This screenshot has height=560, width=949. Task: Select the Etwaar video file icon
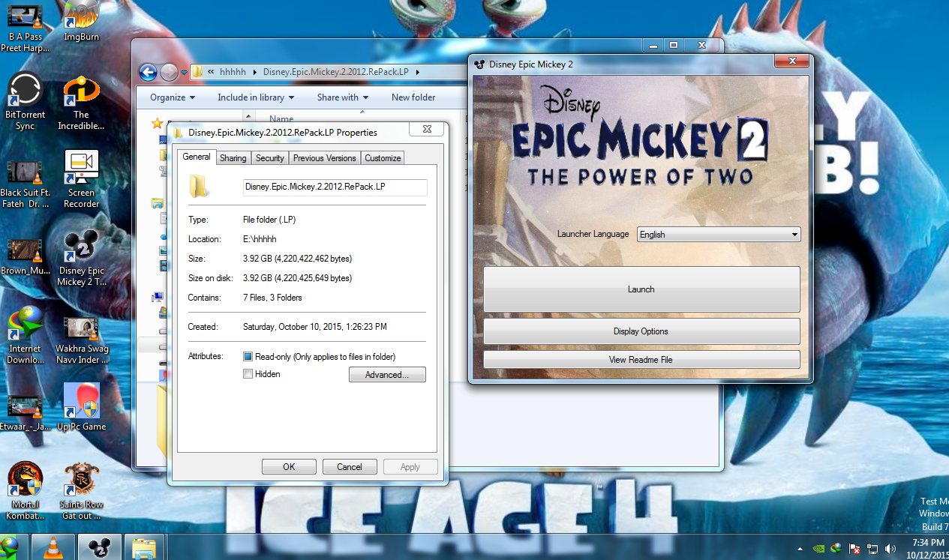tap(25, 414)
